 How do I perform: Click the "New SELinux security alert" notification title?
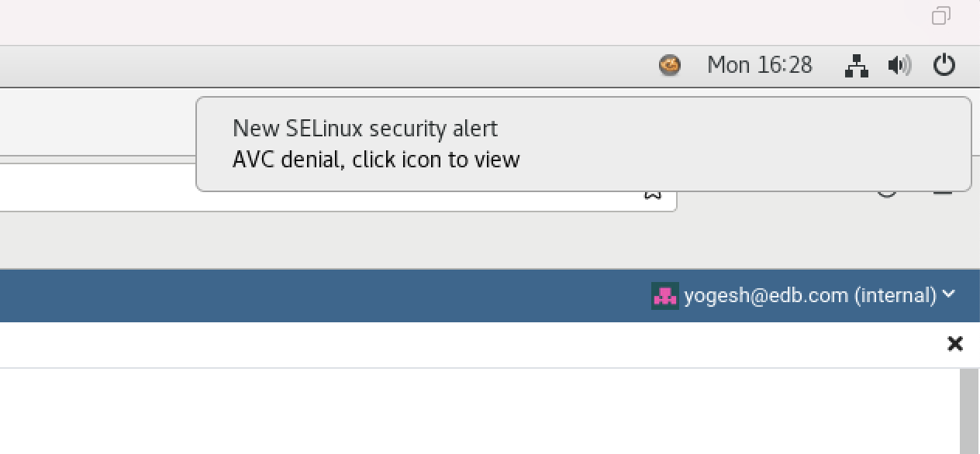coord(364,128)
